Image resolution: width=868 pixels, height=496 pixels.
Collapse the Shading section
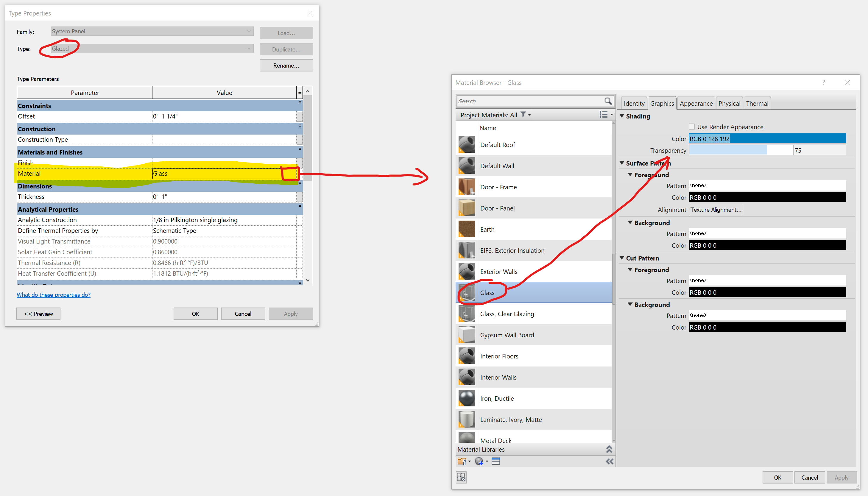(622, 116)
